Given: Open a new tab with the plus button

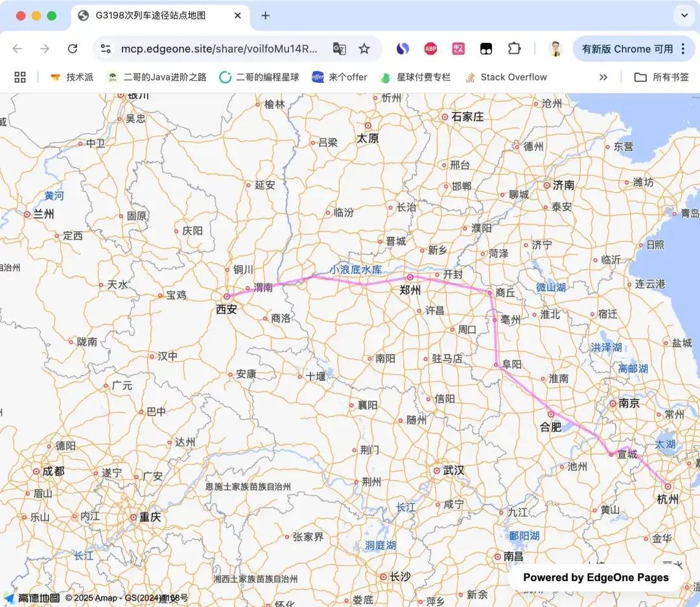Looking at the screenshot, I should coord(266,16).
